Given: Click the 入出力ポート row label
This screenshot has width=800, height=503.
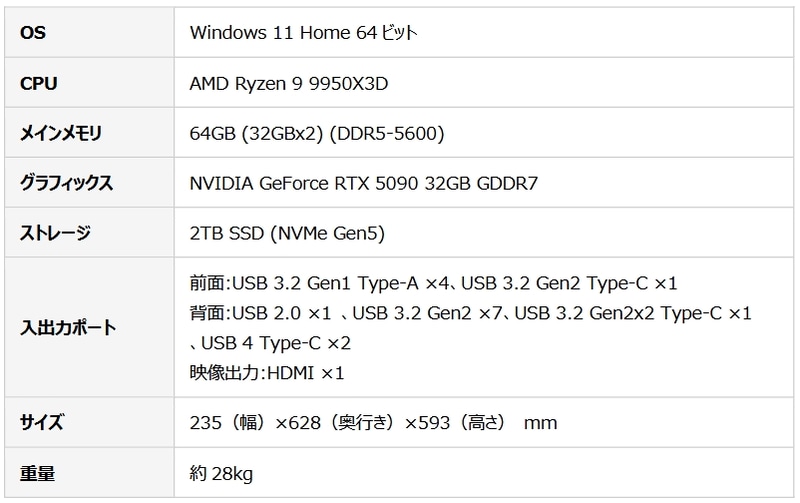Looking at the screenshot, I should pos(68,328).
